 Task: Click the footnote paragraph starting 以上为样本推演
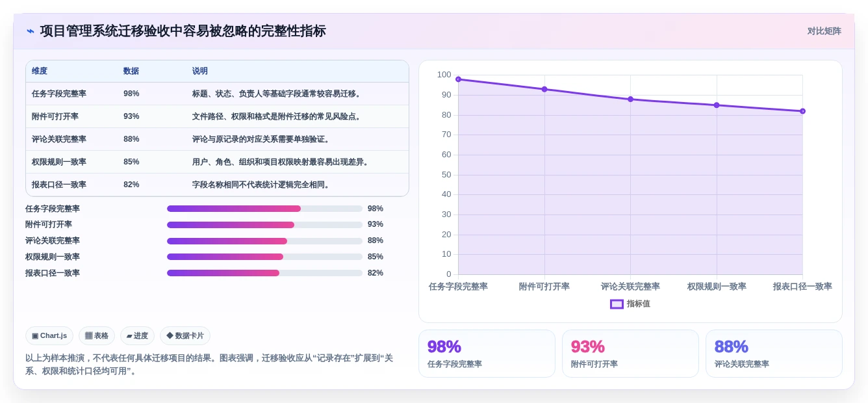[209, 365]
